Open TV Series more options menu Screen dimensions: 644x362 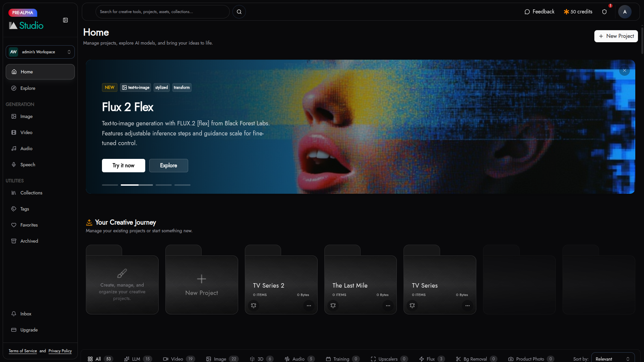(x=467, y=305)
